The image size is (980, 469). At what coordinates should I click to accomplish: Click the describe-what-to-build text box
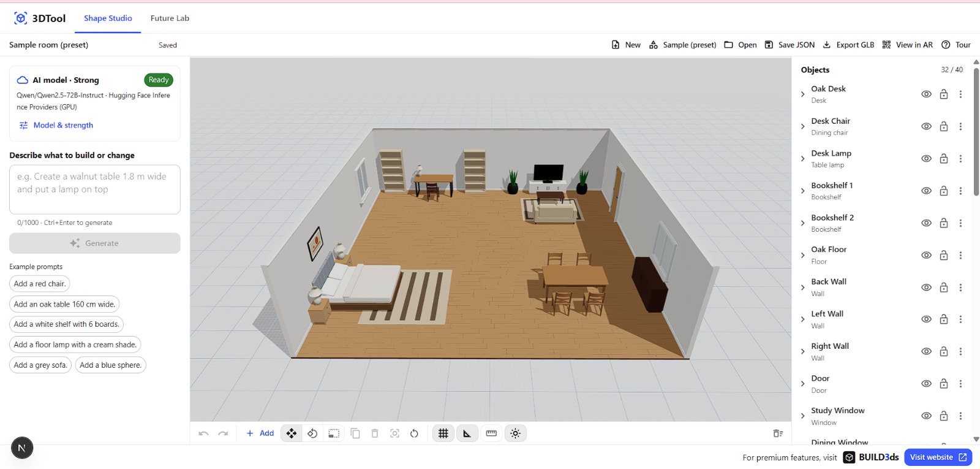click(x=95, y=189)
